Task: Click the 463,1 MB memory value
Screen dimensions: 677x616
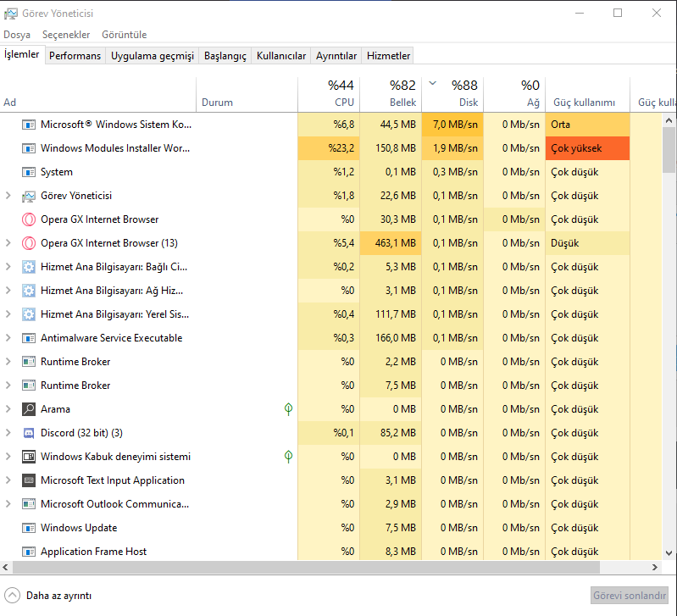Action: 391,243
